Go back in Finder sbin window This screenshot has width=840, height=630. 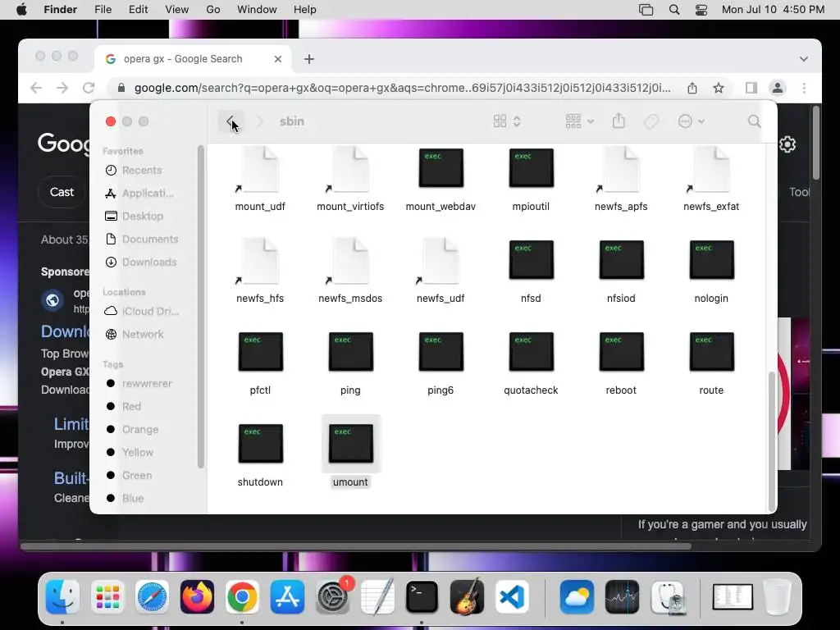point(231,121)
